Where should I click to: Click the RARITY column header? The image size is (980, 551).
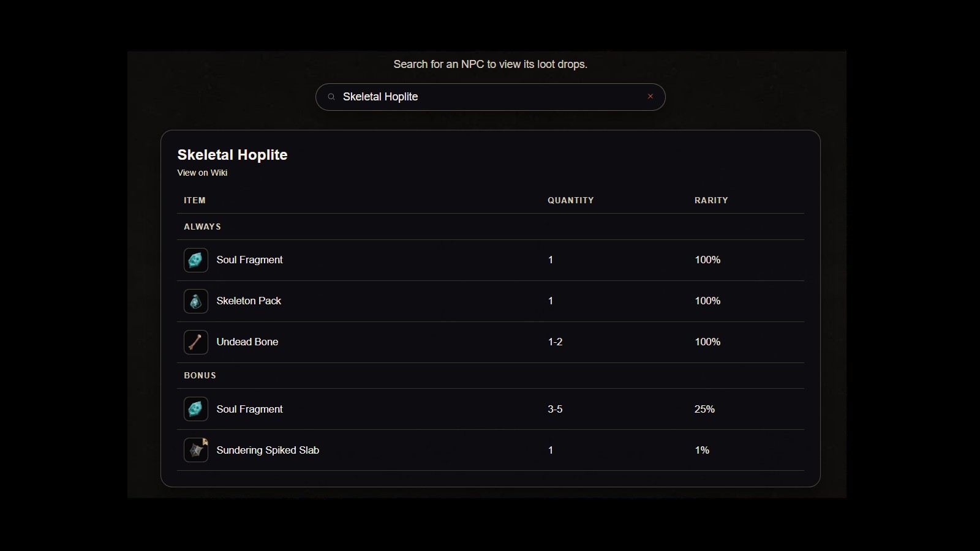pyautogui.click(x=711, y=200)
